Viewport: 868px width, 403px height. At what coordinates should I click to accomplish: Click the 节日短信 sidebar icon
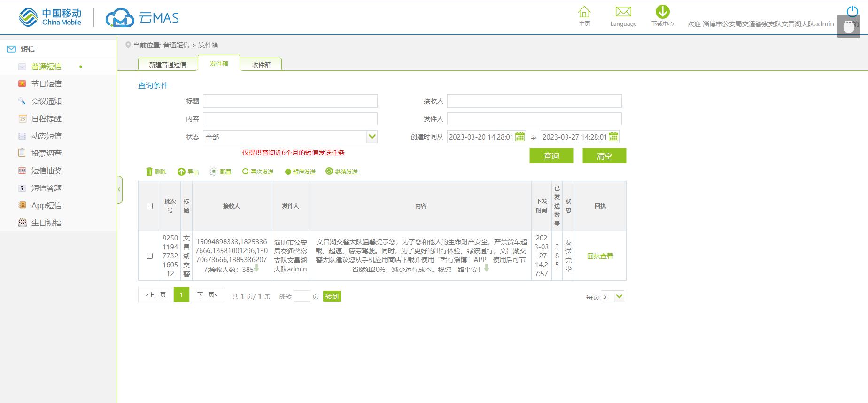point(22,84)
